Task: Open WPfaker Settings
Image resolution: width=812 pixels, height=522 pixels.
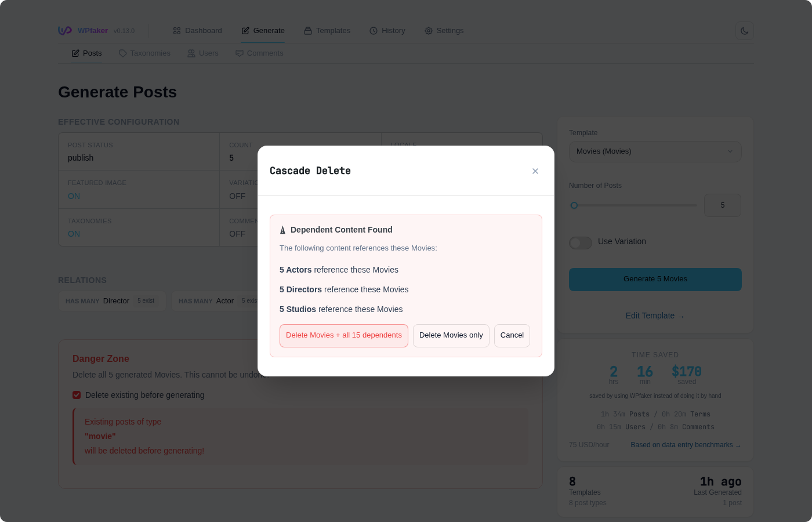Action: [x=444, y=31]
